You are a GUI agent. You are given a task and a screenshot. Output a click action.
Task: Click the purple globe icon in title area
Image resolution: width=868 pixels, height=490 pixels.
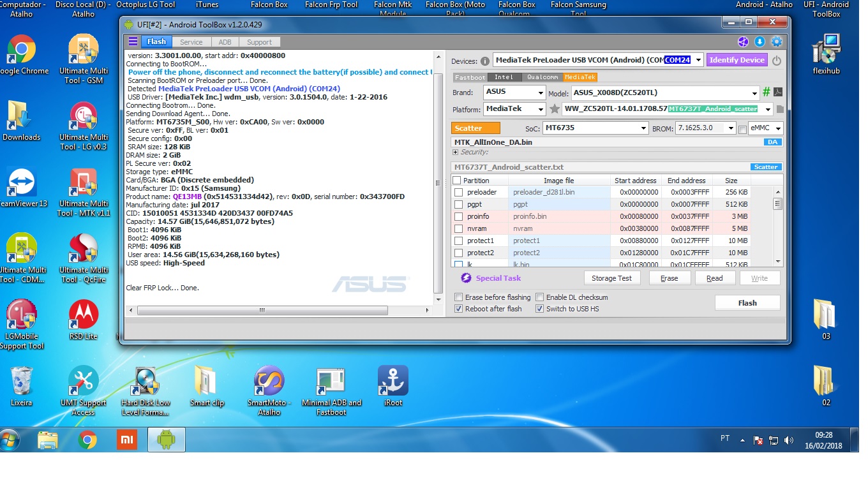(743, 42)
